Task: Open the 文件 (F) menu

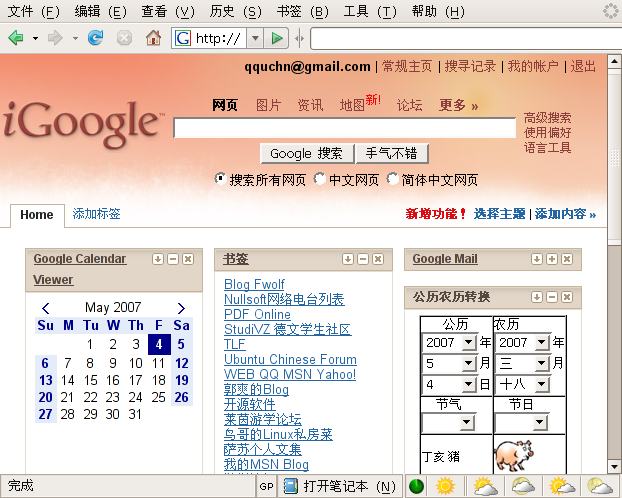Action: pyautogui.click(x=33, y=11)
